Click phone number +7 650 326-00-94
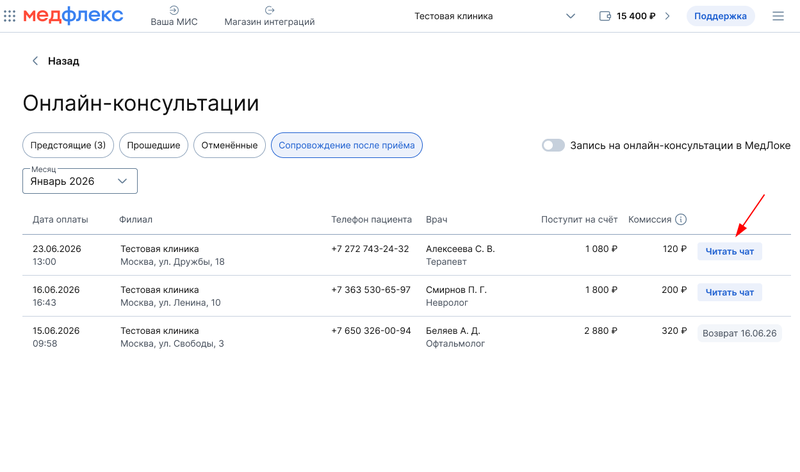This screenshot has height=472, width=800. [x=371, y=331]
